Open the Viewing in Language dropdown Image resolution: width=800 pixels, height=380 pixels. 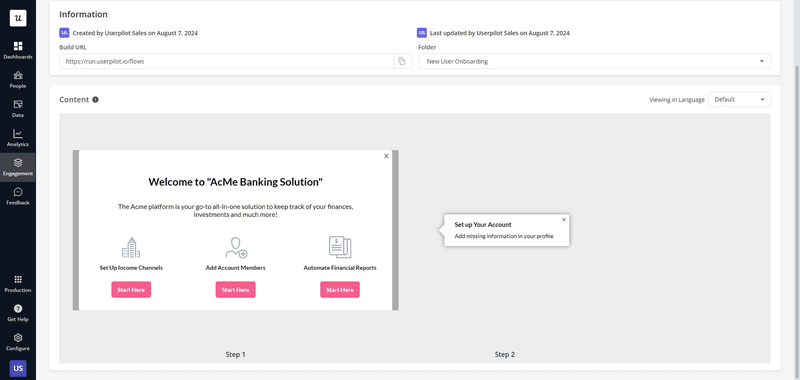click(x=739, y=99)
